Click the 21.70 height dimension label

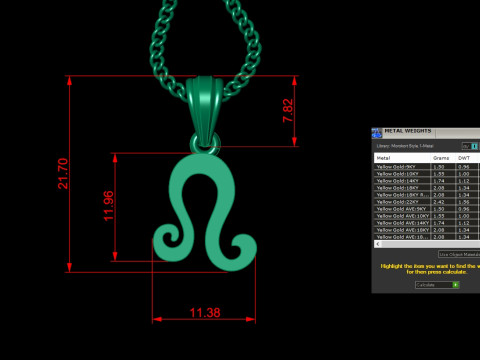coord(63,174)
